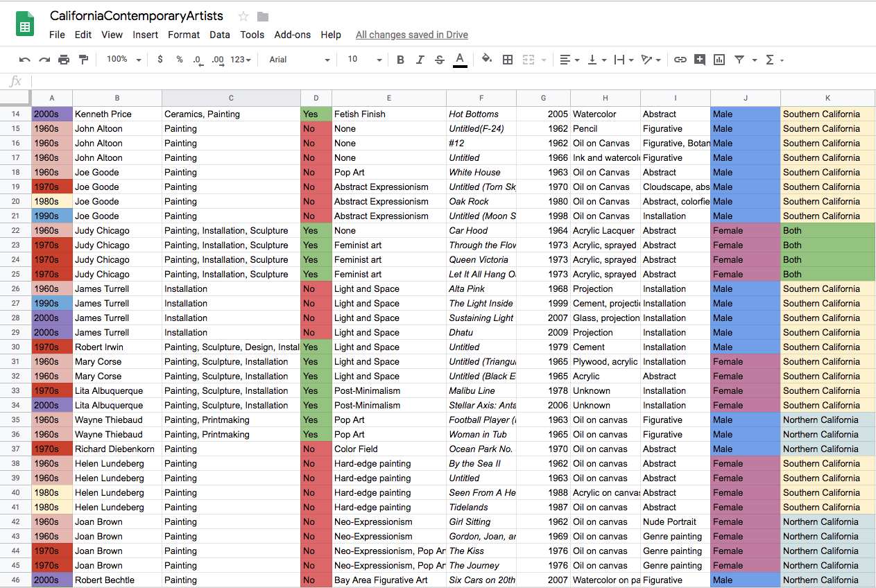The image size is (876, 588).
Task: Open the Borders tool
Action: pyautogui.click(x=508, y=60)
